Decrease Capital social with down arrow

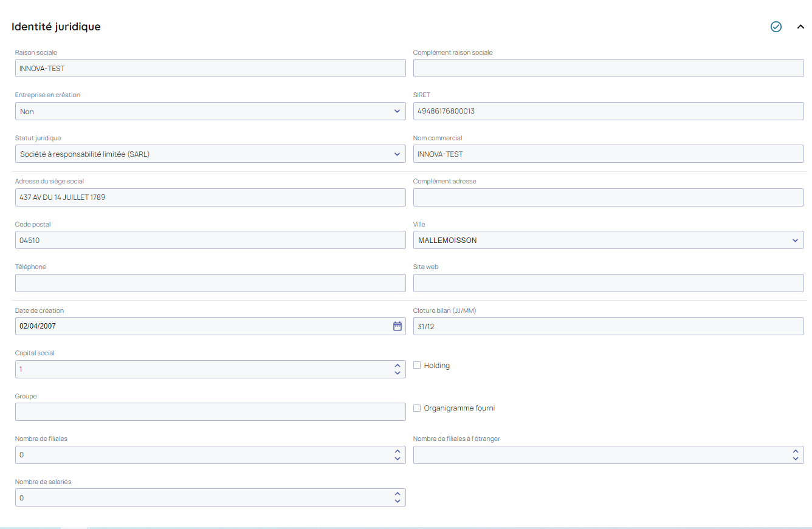click(397, 373)
